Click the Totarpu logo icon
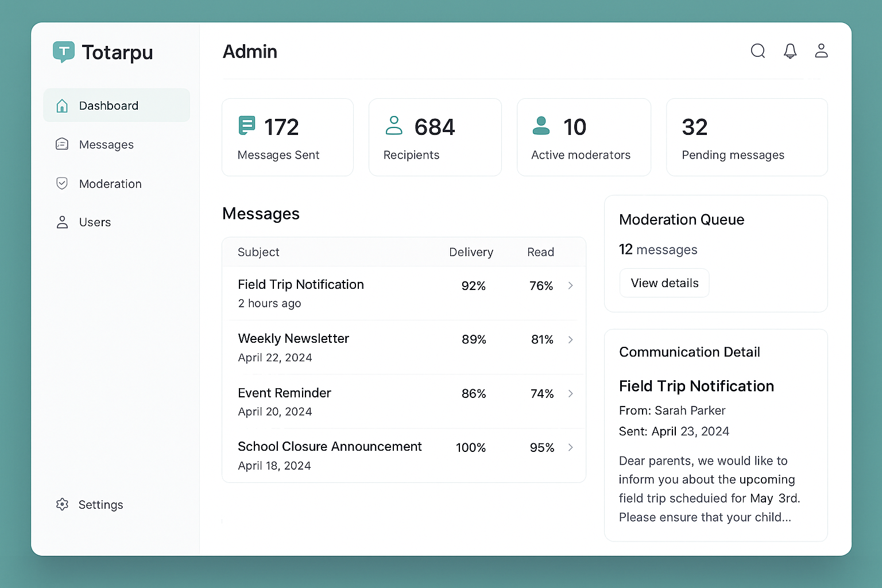This screenshot has width=882, height=588. tap(64, 52)
